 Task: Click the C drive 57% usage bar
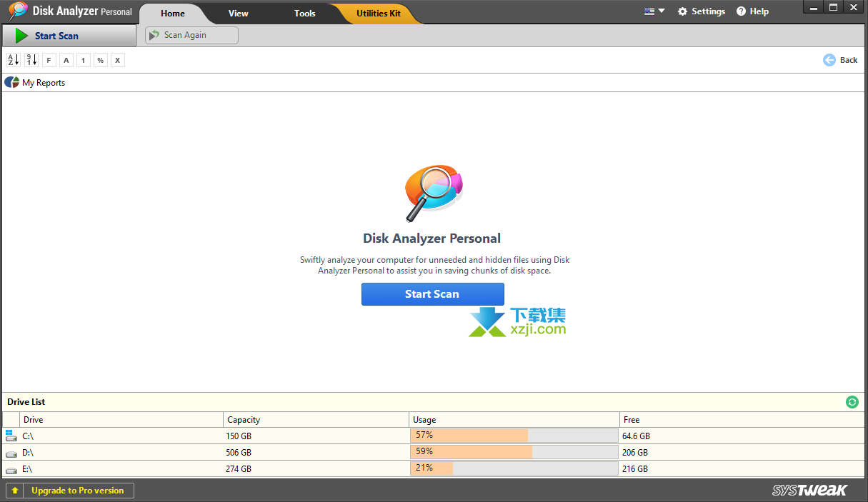514,436
